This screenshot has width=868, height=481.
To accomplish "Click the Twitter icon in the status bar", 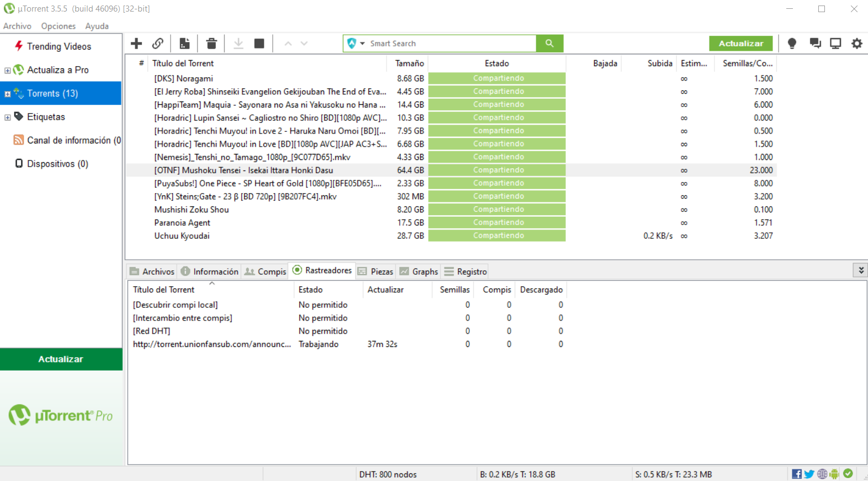I will [809, 474].
